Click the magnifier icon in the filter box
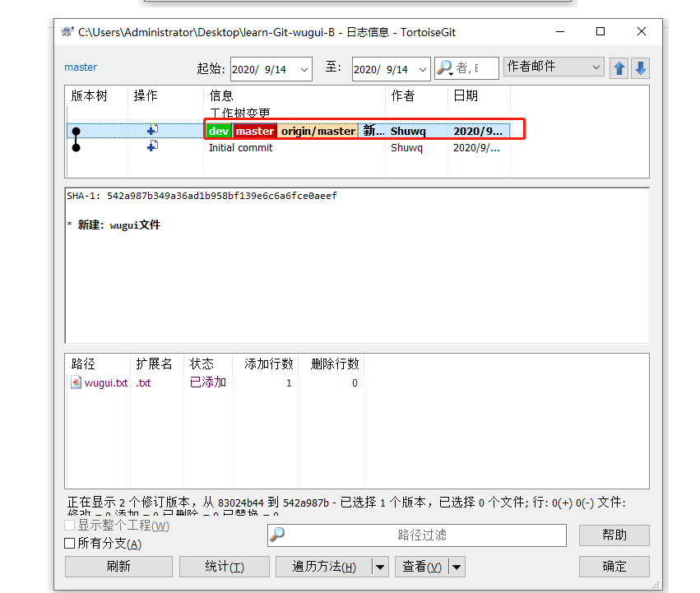This screenshot has width=700, height=593. [445, 68]
